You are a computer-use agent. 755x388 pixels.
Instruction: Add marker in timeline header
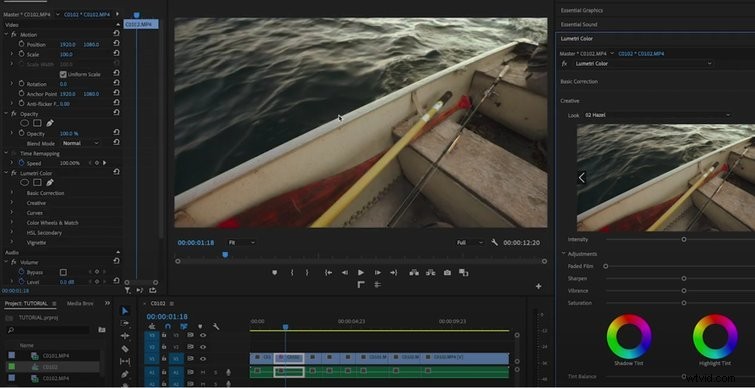pyautogui.click(x=200, y=326)
